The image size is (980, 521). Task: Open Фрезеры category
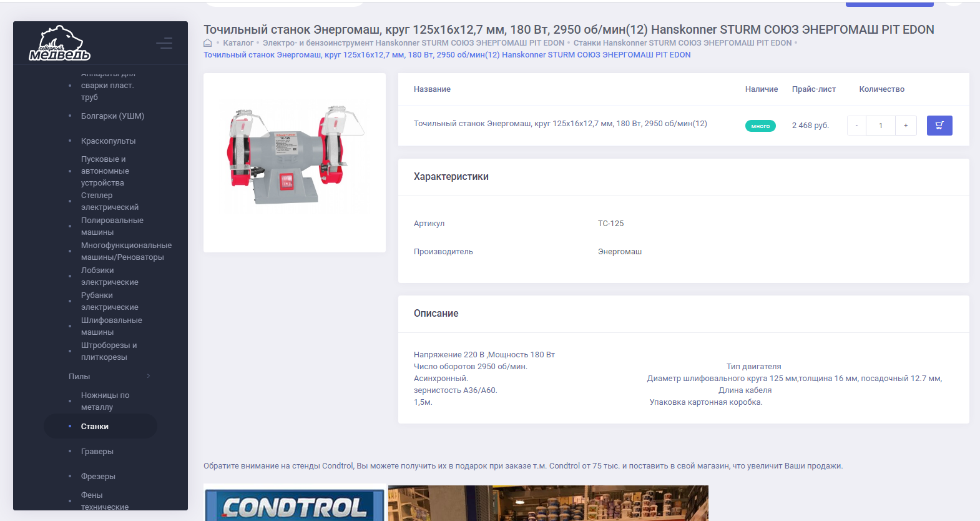(x=98, y=477)
